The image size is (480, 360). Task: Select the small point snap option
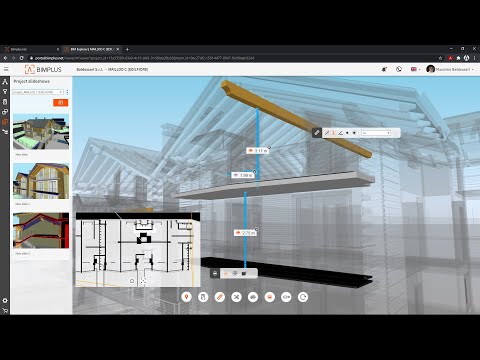[x=347, y=133]
